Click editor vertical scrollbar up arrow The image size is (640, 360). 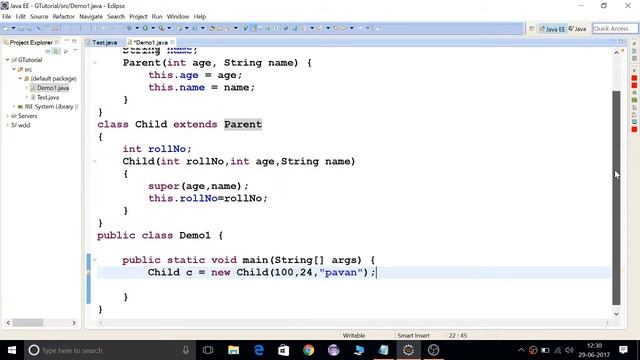(616, 52)
